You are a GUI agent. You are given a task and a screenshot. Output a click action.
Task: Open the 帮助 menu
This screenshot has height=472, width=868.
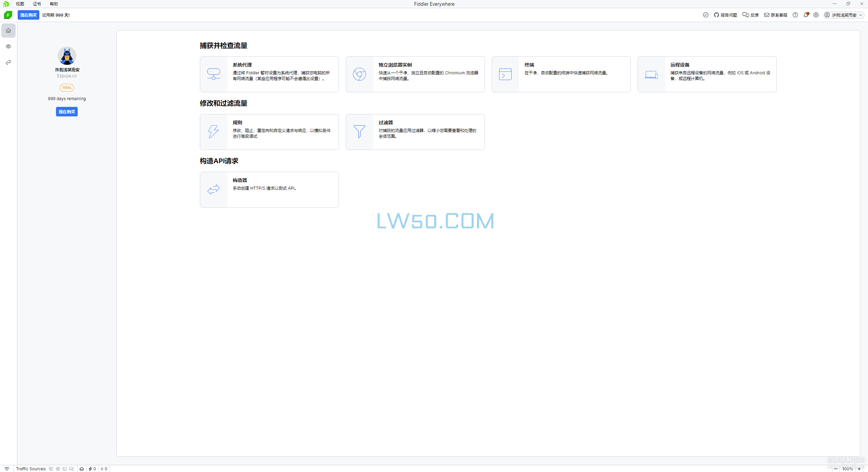(x=54, y=4)
